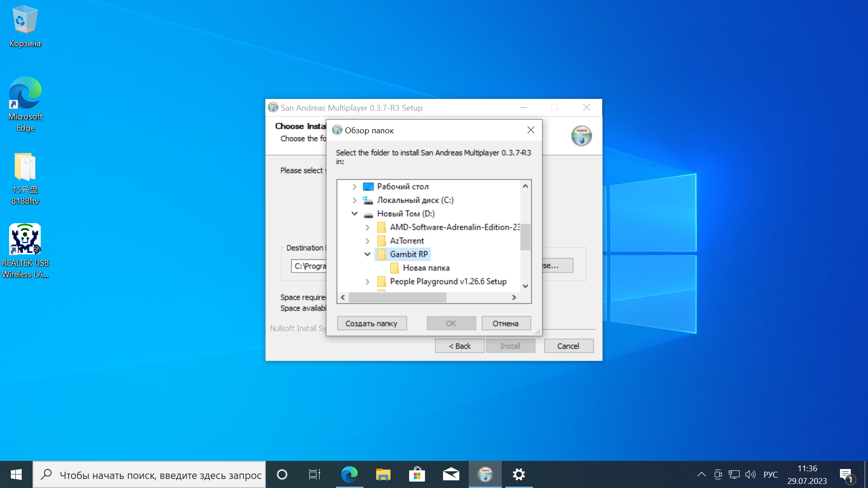868x488 pixels.
Task: Select Локальный диск (C:) in folder tree
Action: [x=415, y=200]
